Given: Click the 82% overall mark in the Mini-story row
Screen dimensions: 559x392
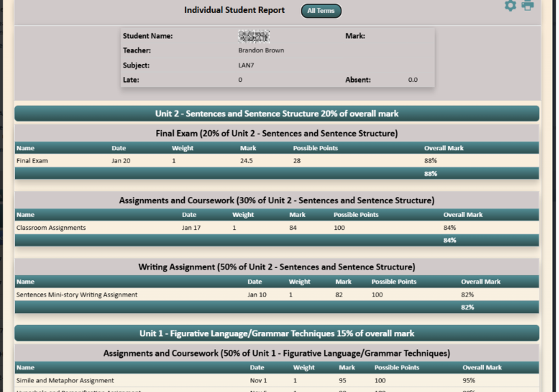Looking at the screenshot, I should [x=468, y=295].
